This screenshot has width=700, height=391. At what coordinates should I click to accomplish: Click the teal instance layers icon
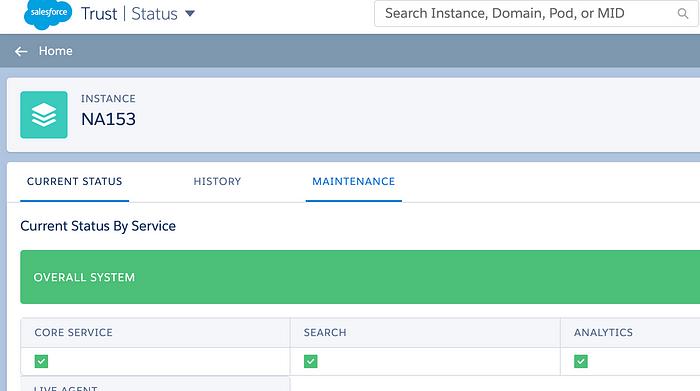point(44,115)
